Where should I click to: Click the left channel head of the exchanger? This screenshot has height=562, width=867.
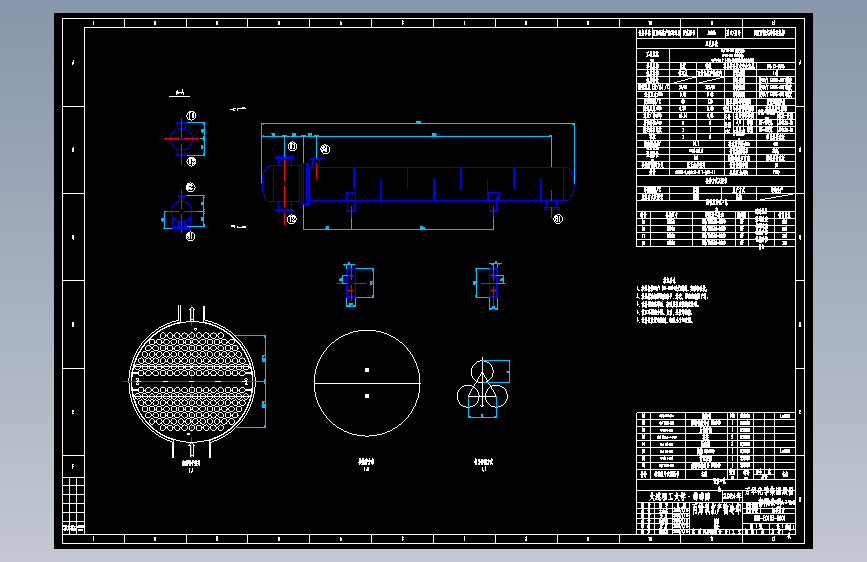tap(282, 184)
